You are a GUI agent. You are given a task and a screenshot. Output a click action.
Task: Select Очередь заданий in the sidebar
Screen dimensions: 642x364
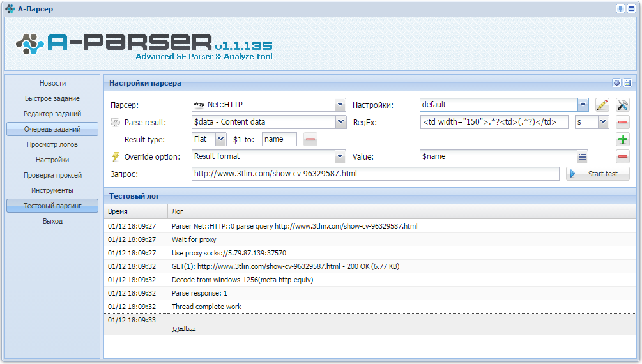point(52,129)
